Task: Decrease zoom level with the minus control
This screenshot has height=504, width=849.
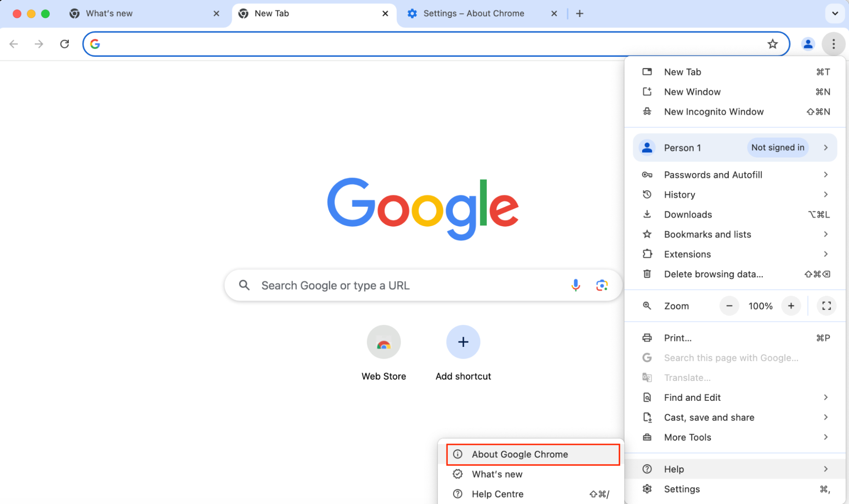Action: point(729,306)
